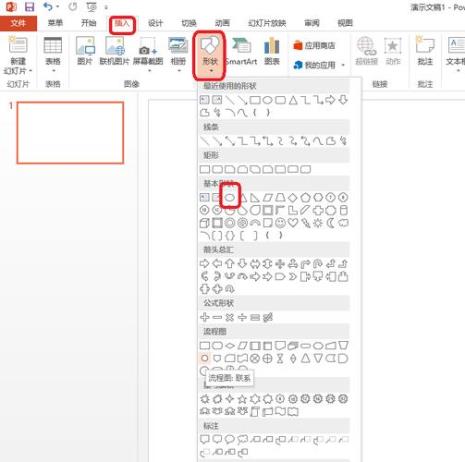Open the Undo history dropdown arrow
The width and height of the screenshot is (465, 462).
pos(58,7)
